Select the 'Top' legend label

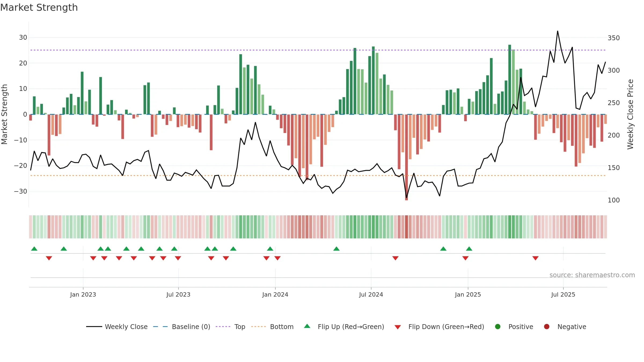click(240, 327)
